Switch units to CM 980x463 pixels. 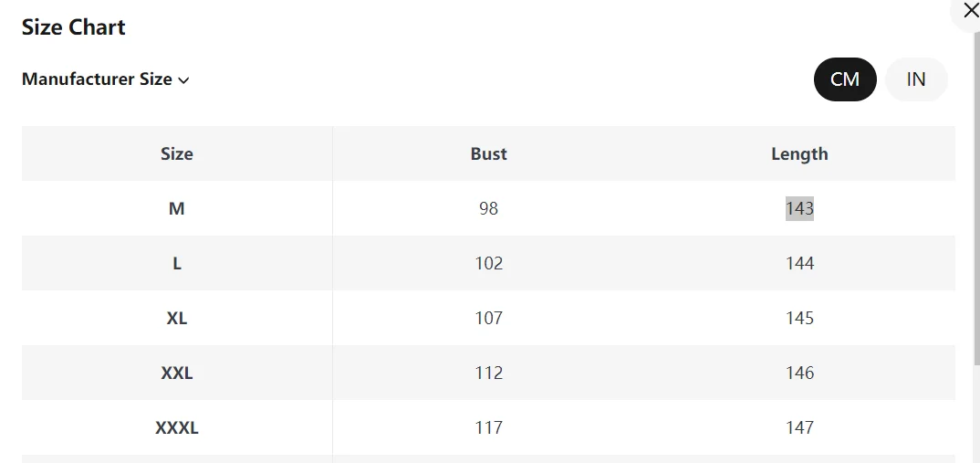click(x=845, y=79)
